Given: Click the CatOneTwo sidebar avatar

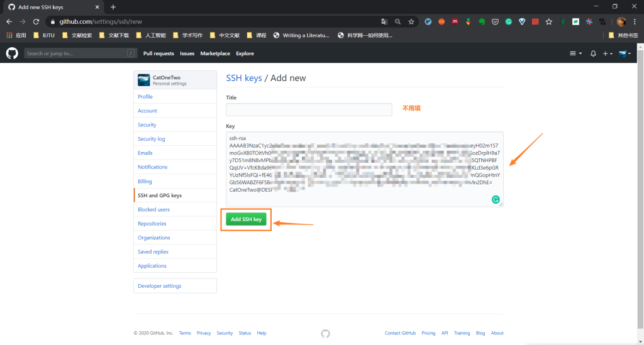Looking at the screenshot, I should (144, 80).
